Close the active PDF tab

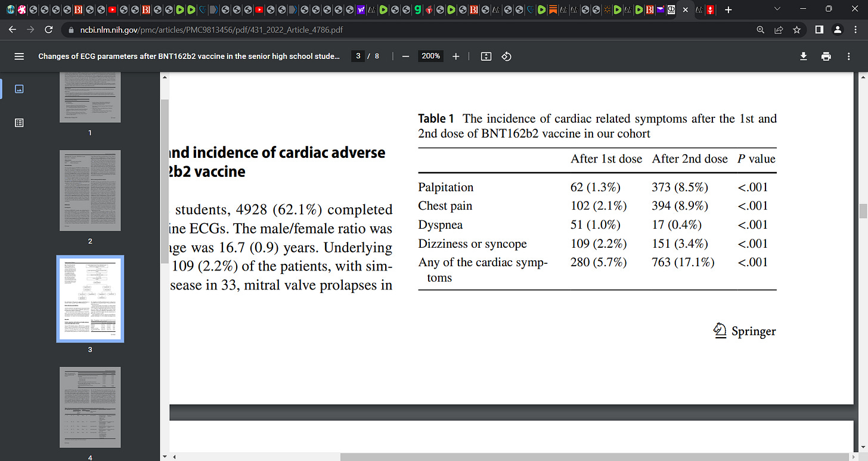685,10
